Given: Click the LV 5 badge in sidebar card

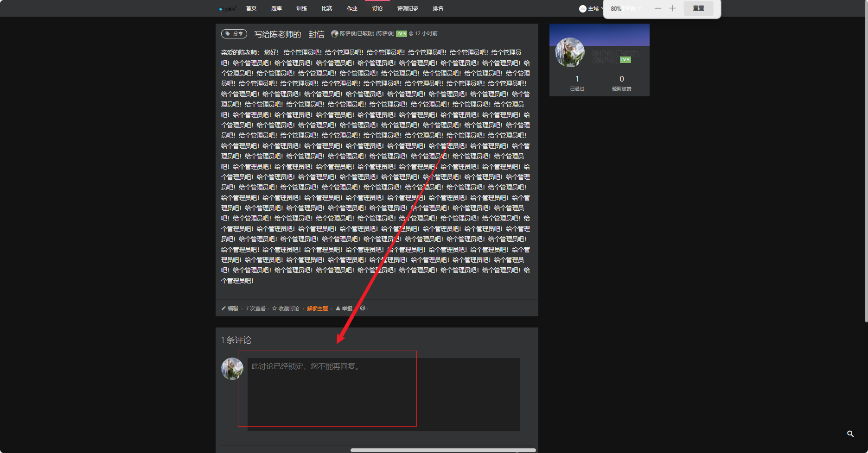Looking at the screenshot, I should [x=625, y=60].
